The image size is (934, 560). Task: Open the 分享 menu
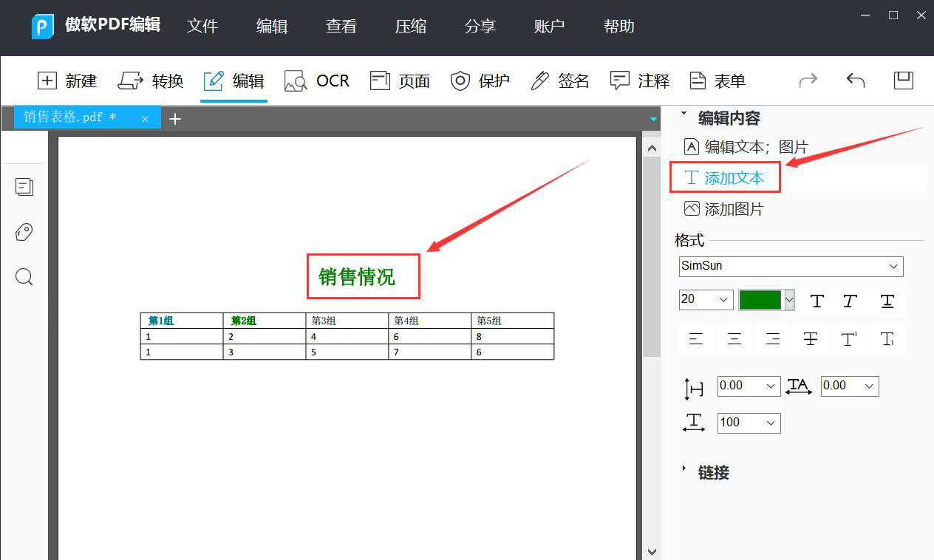pyautogui.click(x=480, y=27)
